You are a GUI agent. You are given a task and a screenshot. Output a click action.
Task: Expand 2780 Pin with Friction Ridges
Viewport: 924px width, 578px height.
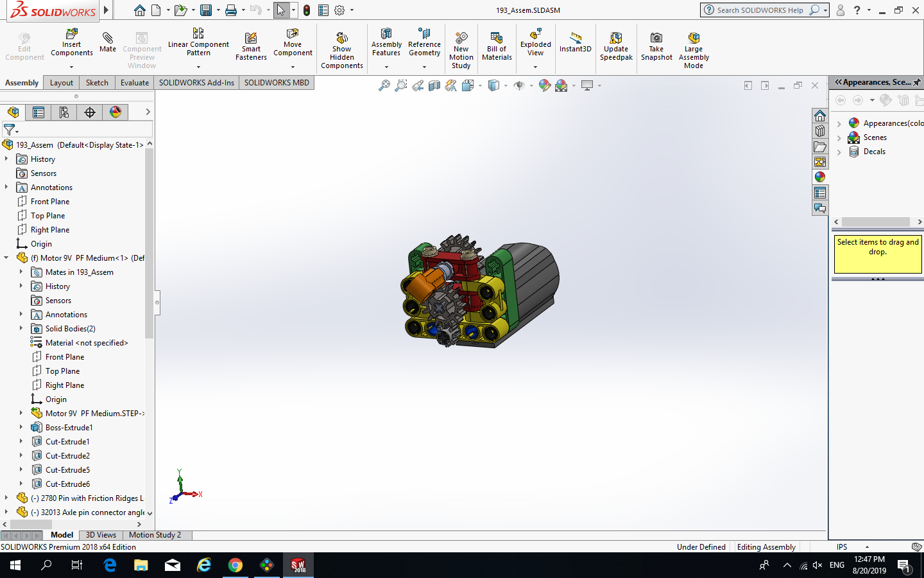point(6,498)
